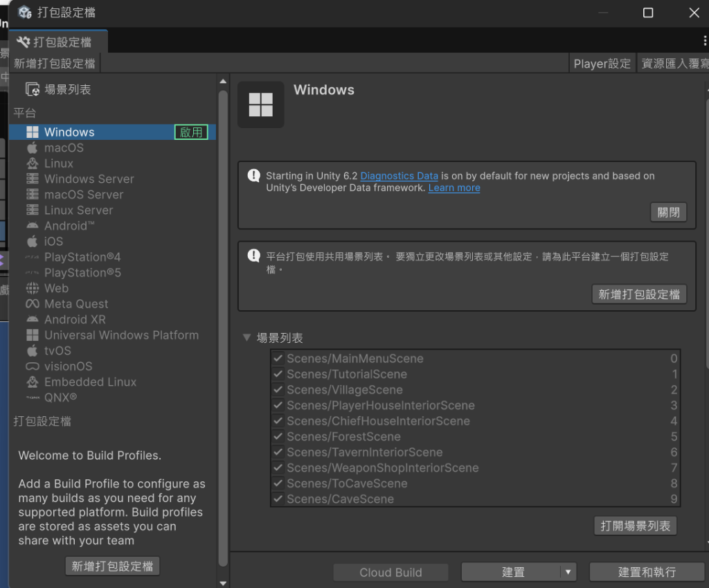The height and width of the screenshot is (588, 709).
Task: Click the Web globe icon
Action: click(32, 288)
